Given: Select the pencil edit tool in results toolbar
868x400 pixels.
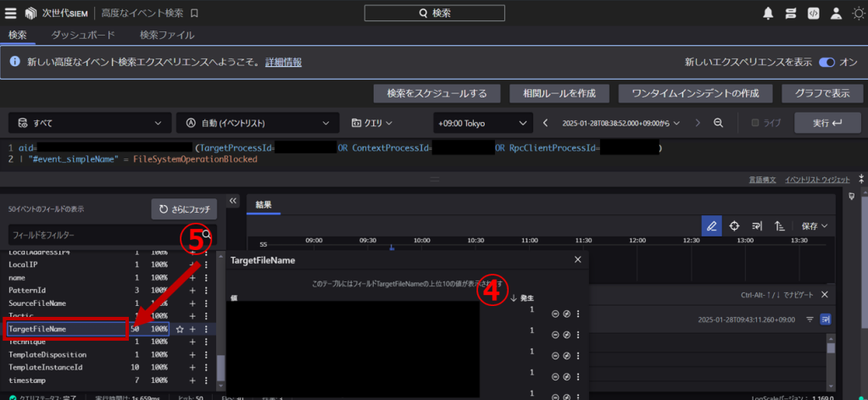Looking at the screenshot, I should [712, 225].
